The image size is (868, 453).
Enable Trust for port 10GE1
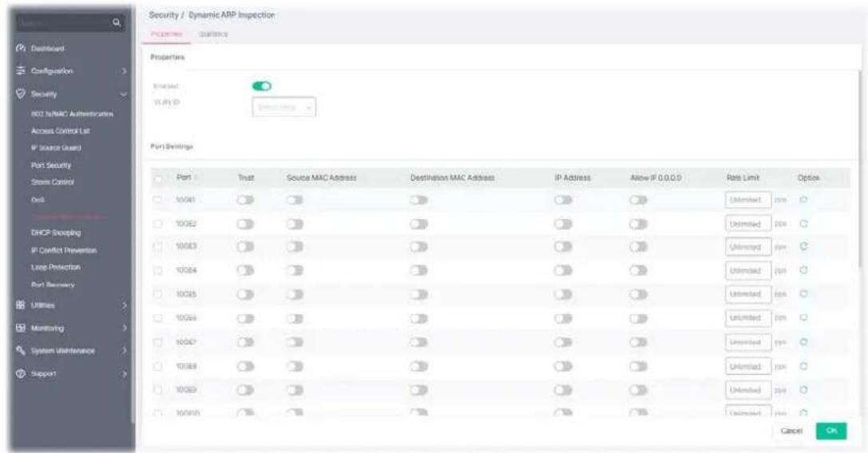(x=245, y=200)
